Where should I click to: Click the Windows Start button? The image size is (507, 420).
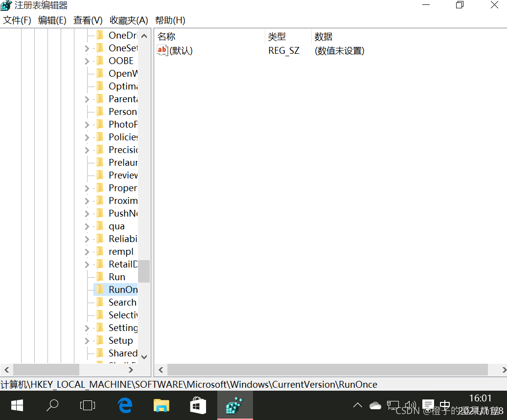pos(17,405)
